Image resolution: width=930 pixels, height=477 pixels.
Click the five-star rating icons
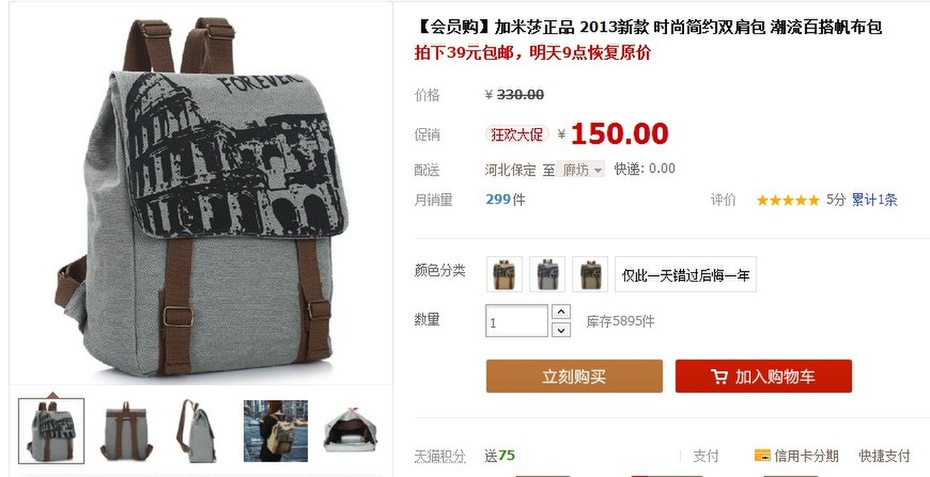point(788,201)
